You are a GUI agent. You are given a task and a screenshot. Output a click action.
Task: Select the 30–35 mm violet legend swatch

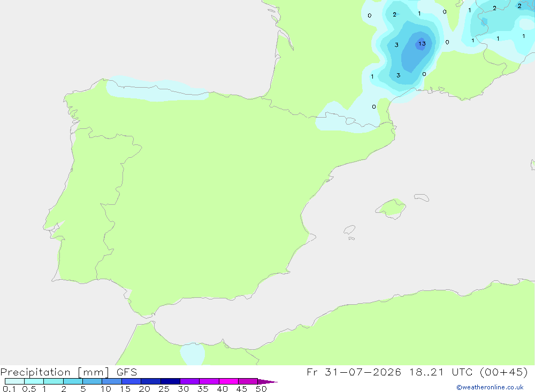(189, 381)
